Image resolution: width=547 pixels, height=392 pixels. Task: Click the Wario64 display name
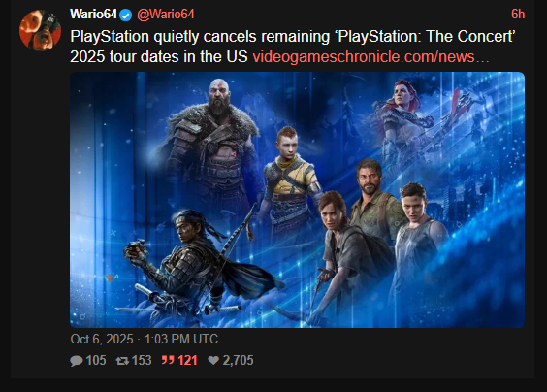(93, 15)
